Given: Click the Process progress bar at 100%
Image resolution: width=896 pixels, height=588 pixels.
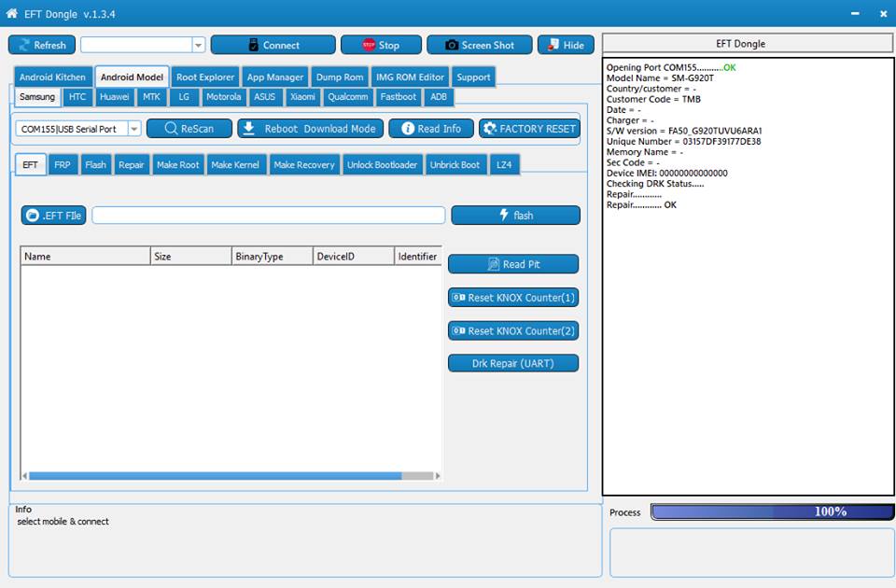Looking at the screenshot, I should pos(772,511).
